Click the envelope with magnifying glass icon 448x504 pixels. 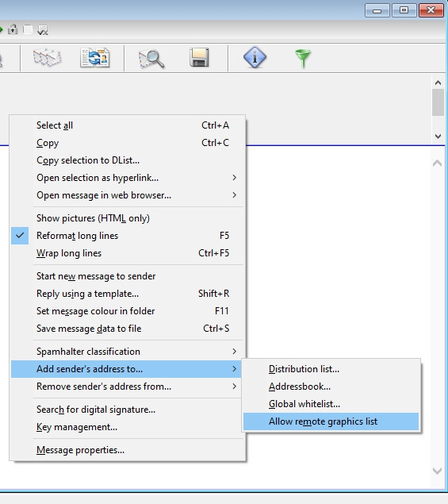click(151, 60)
